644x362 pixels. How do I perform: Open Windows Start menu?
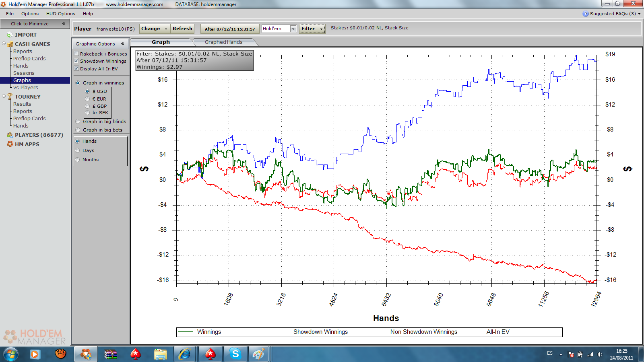(11, 354)
